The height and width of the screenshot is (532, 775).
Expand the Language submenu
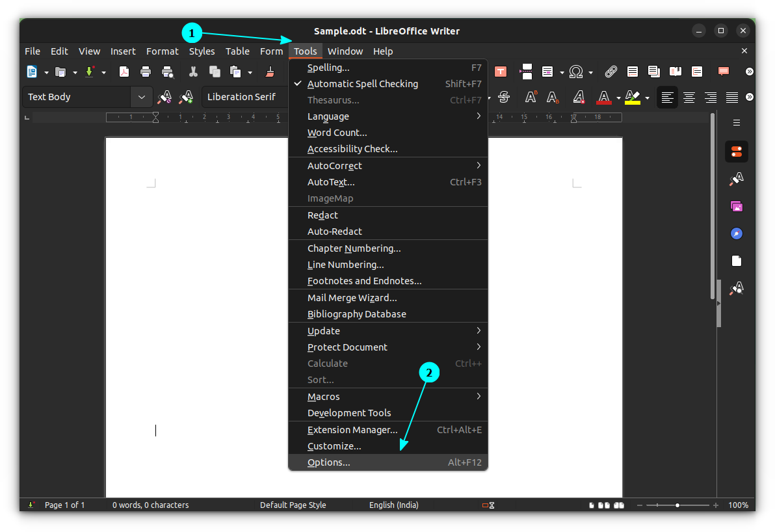click(x=328, y=116)
